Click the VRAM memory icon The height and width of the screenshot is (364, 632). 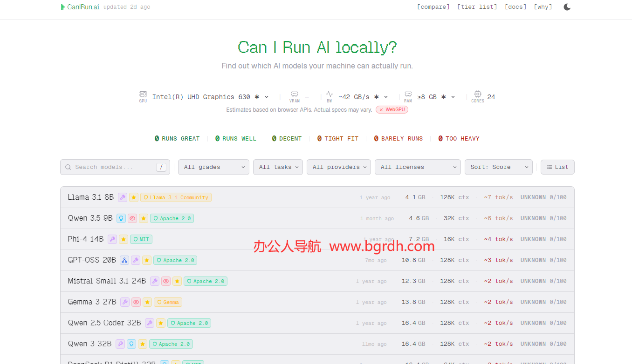pyautogui.click(x=295, y=94)
